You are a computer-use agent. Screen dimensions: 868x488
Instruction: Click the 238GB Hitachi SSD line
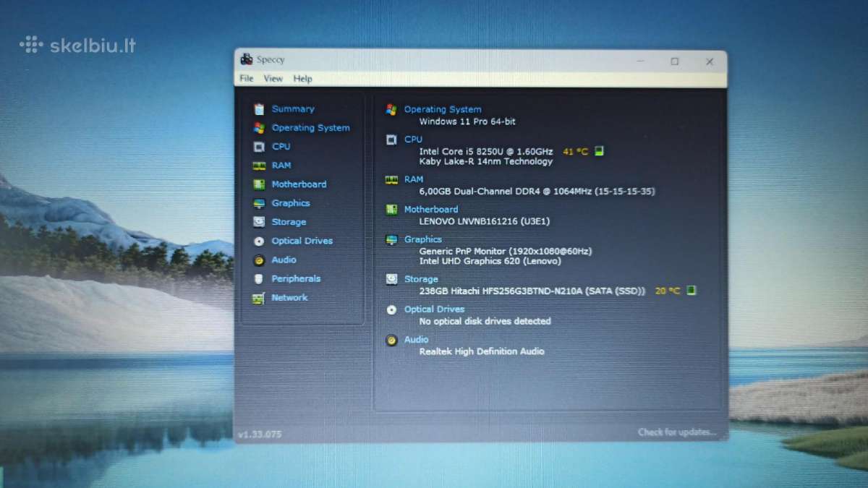coord(532,291)
